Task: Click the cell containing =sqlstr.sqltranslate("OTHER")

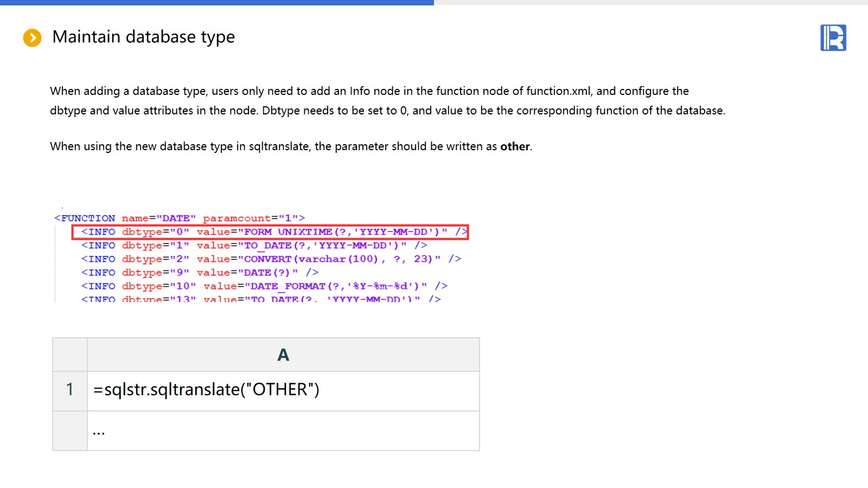Action: coord(283,390)
